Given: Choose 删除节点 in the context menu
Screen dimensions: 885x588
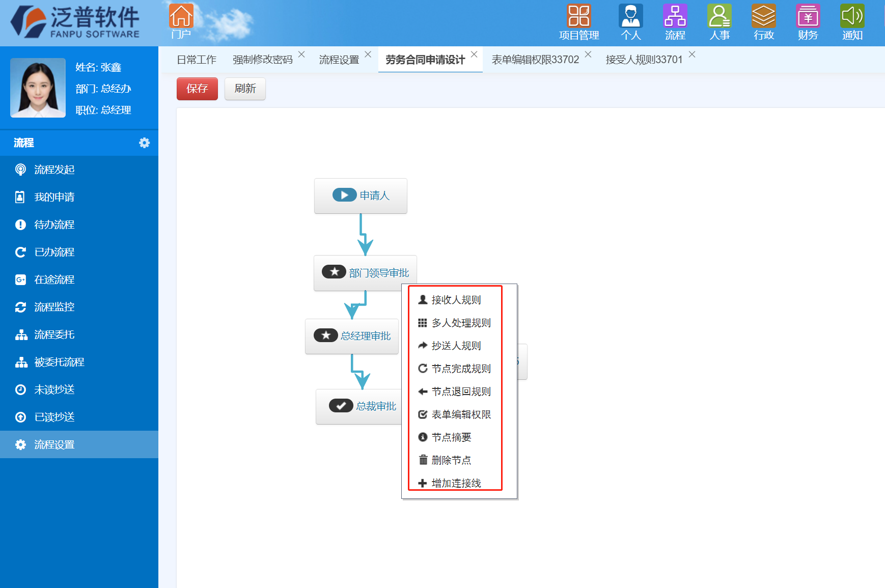Looking at the screenshot, I should tap(451, 460).
